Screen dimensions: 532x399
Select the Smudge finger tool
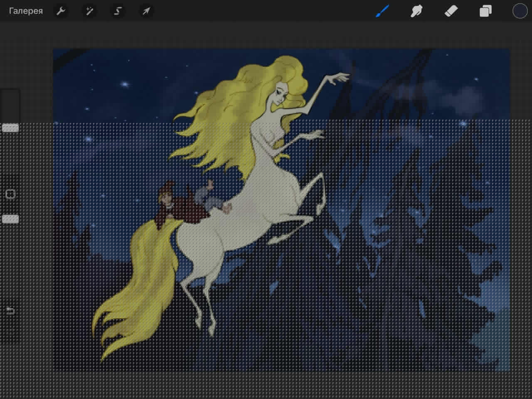[x=416, y=11]
